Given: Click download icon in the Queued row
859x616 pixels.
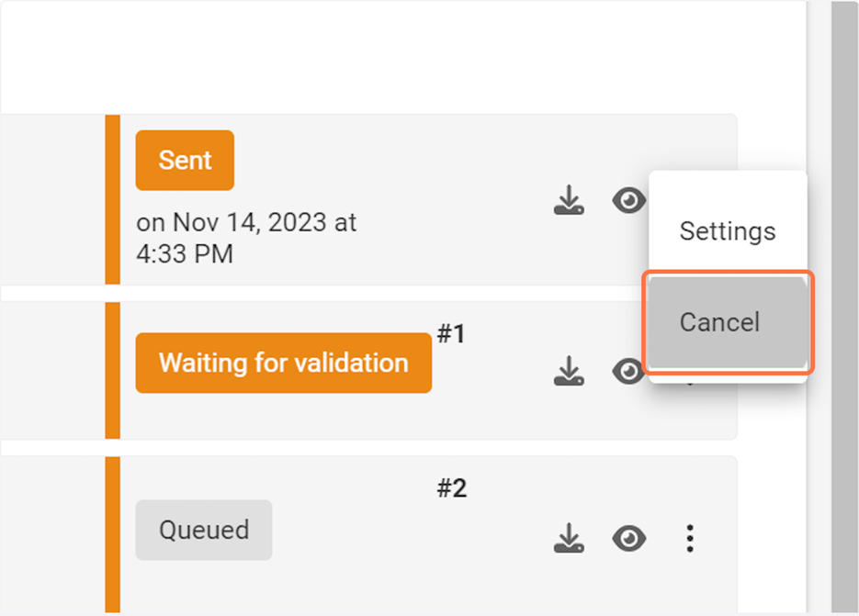Looking at the screenshot, I should [x=570, y=539].
